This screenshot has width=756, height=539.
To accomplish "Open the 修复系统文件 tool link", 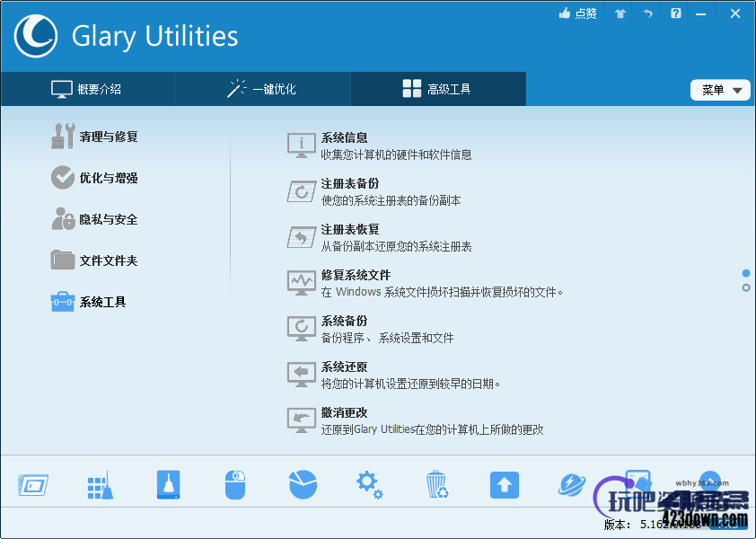I will (356, 275).
